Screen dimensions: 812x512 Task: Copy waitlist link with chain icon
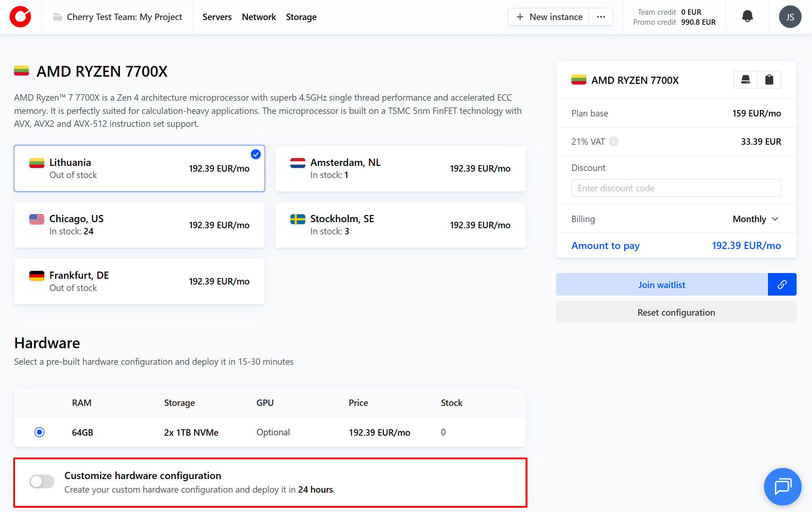click(x=782, y=284)
